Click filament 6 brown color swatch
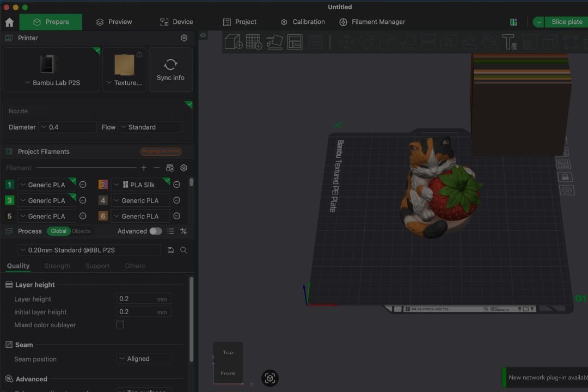588x392 pixels. click(x=103, y=216)
